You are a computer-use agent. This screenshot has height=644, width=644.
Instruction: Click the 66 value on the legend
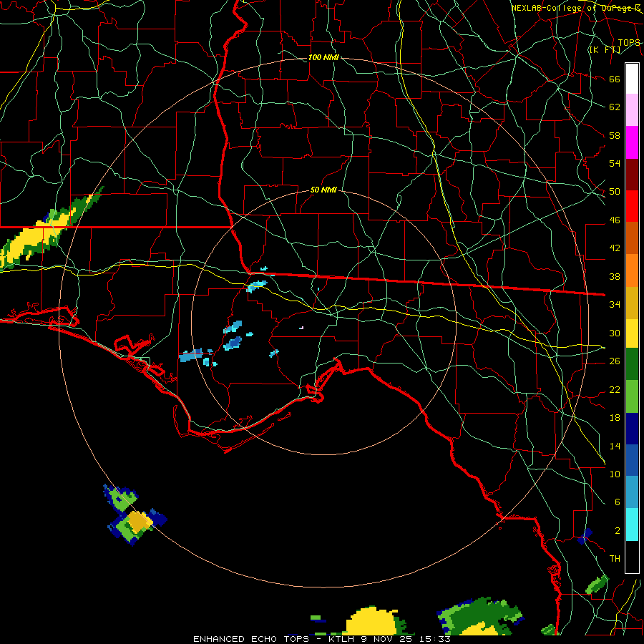[x=615, y=79]
